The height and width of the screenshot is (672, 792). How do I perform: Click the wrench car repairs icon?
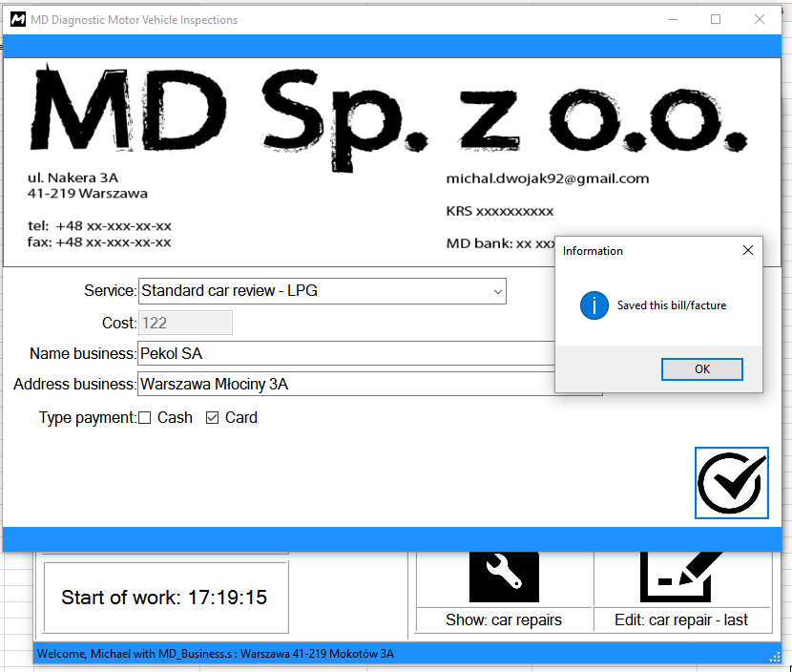504,577
